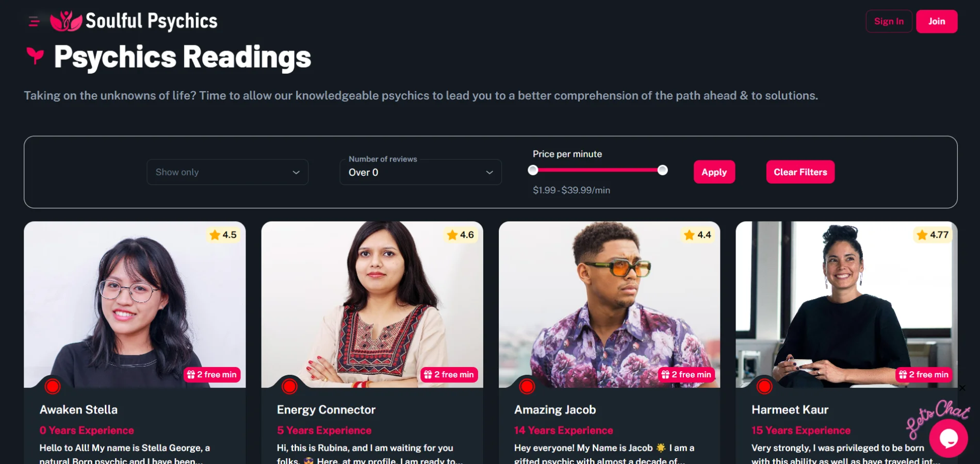The height and width of the screenshot is (464, 980).
Task: Open the hamburger menu icon
Action: [x=34, y=22]
